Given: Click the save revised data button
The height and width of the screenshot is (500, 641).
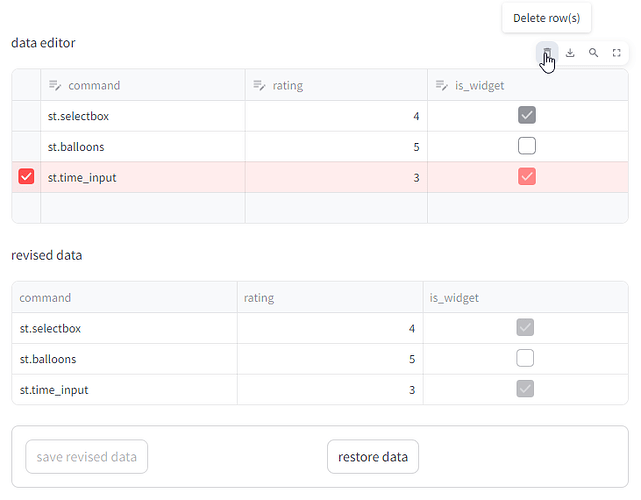Looking at the screenshot, I should (x=87, y=457).
